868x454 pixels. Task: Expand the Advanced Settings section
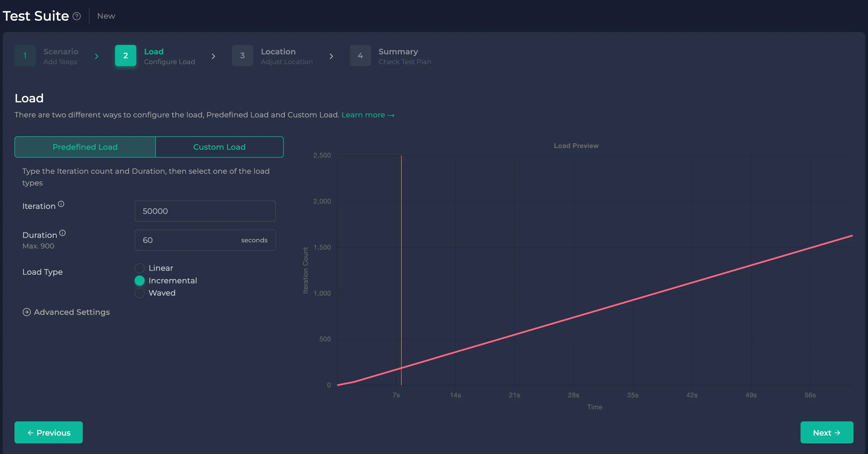(66, 312)
